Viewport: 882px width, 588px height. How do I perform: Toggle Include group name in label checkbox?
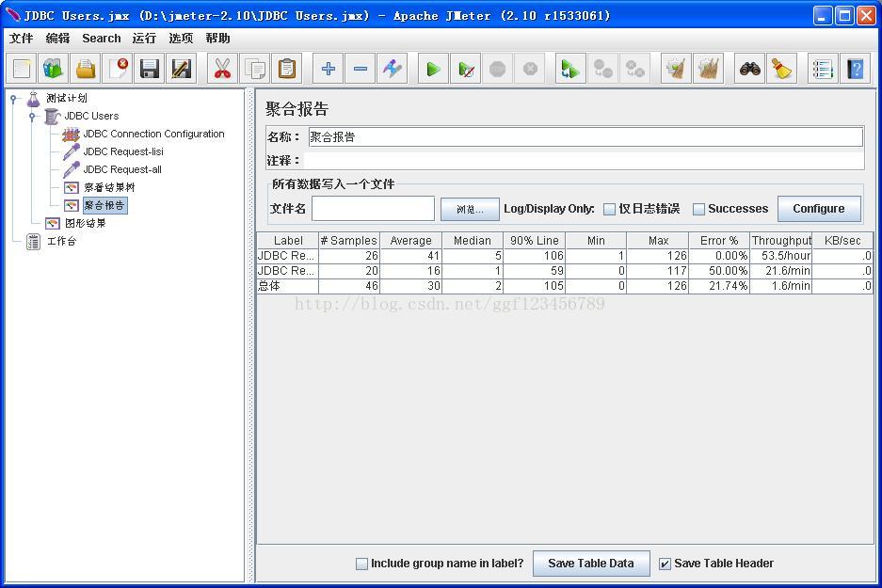click(x=361, y=564)
